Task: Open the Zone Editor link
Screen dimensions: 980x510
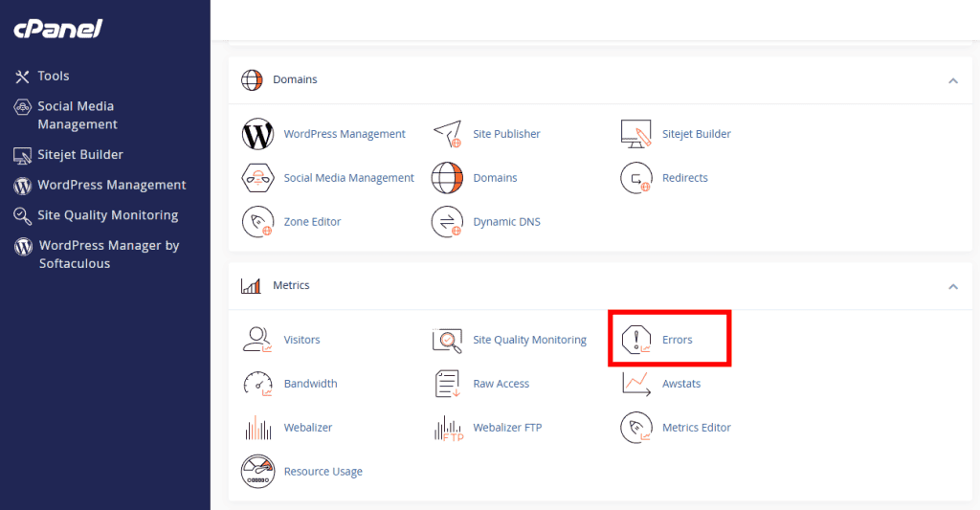Action: (x=313, y=222)
